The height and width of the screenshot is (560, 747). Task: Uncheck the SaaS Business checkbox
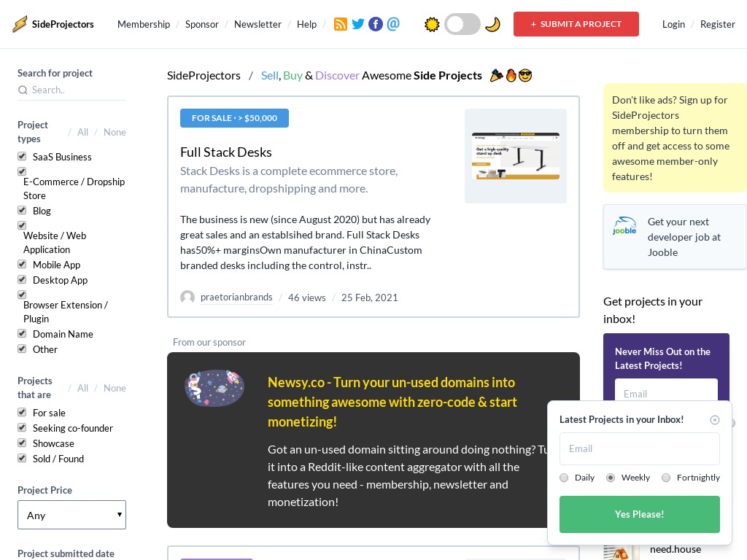[x=22, y=156]
